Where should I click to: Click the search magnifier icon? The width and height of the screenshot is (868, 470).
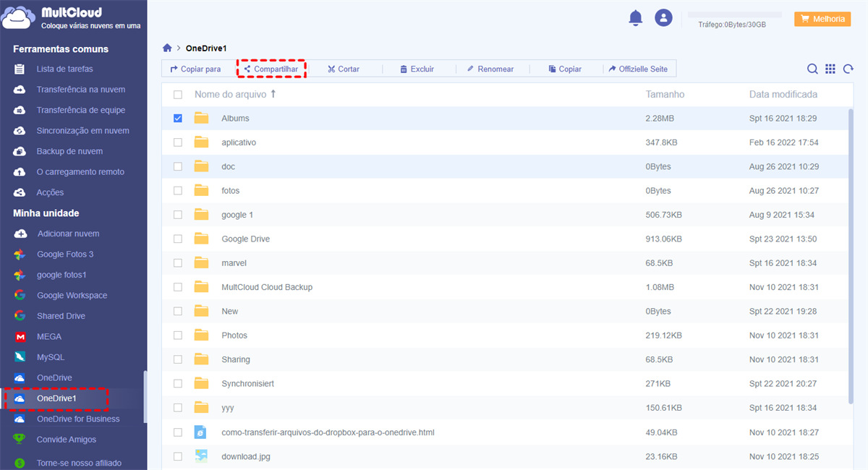812,69
